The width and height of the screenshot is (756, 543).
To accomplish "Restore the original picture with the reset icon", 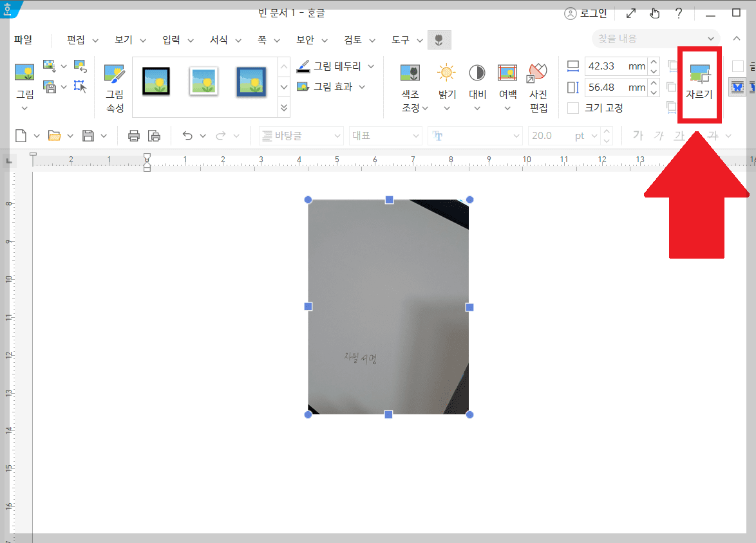I will [80, 65].
